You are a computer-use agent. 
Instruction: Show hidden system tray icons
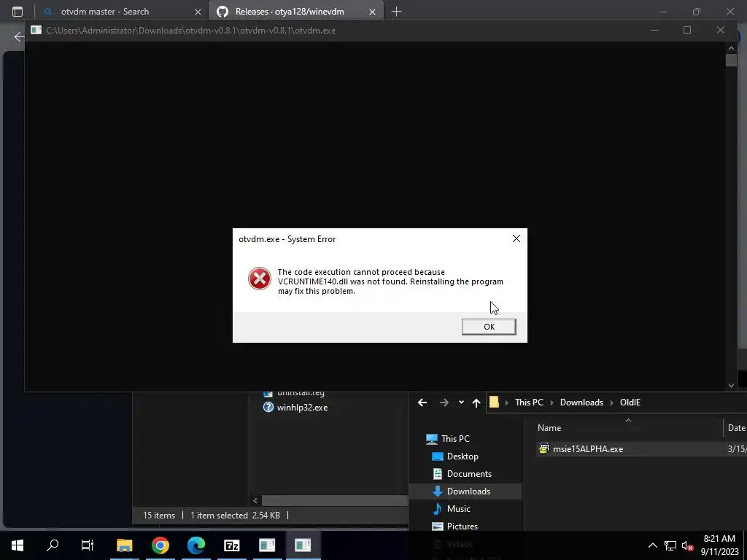(x=653, y=545)
